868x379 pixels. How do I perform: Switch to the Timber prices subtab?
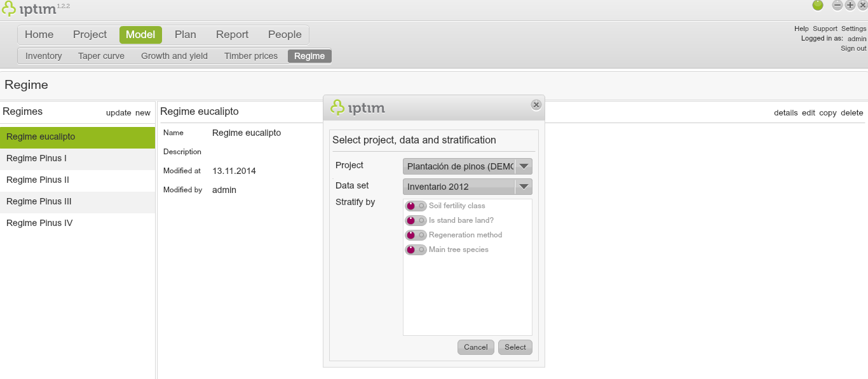click(x=251, y=56)
